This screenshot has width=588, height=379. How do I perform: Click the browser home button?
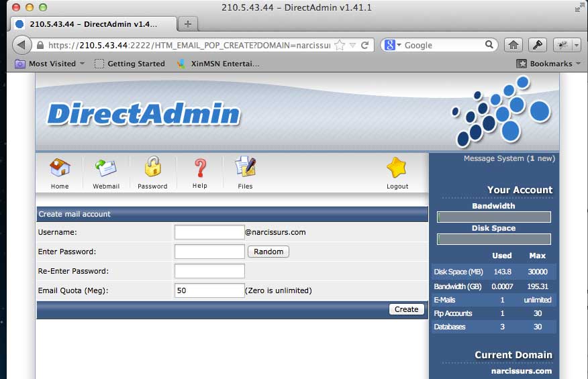pos(513,45)
